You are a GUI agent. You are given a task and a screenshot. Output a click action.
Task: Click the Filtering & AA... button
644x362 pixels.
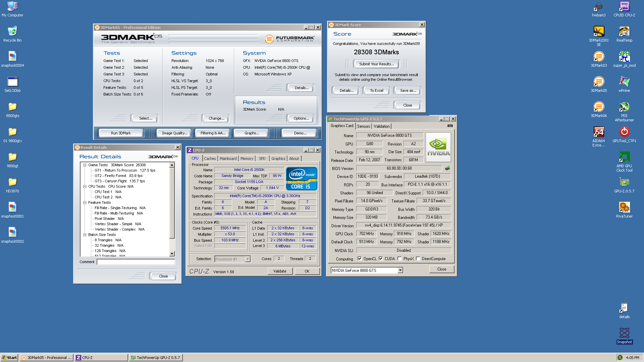coord(213,133)
